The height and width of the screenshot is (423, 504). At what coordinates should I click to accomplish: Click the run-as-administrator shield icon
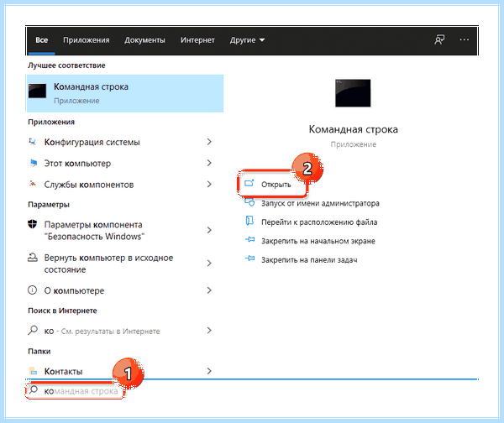tap(249, 202)
